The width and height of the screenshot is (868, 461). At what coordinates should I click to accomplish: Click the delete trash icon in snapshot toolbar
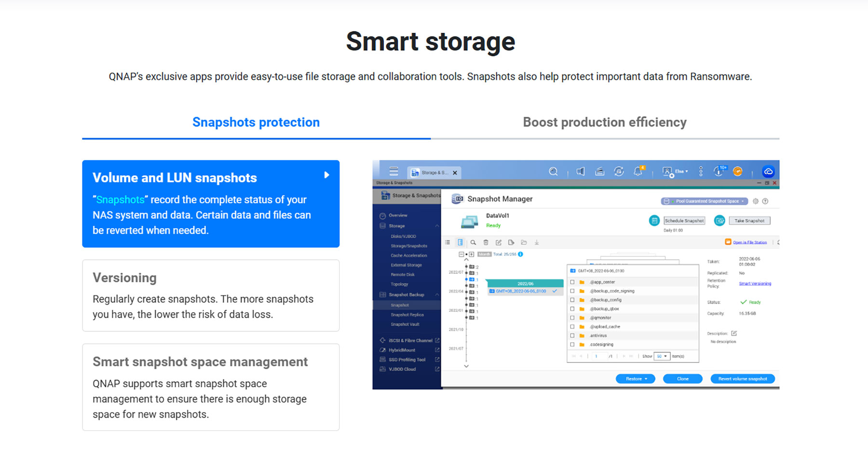pyautogui.click(x=486, y=242)
